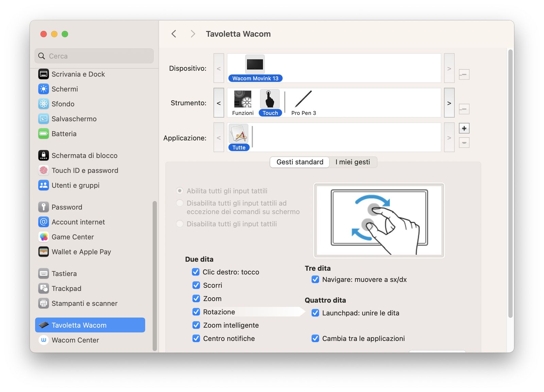Click the Tavoletta Wacom title
The image size is (544, 392).
coord(238,34)
